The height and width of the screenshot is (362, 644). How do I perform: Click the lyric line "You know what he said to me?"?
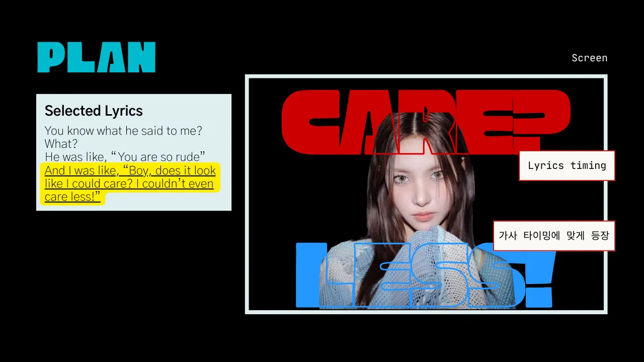123,131
